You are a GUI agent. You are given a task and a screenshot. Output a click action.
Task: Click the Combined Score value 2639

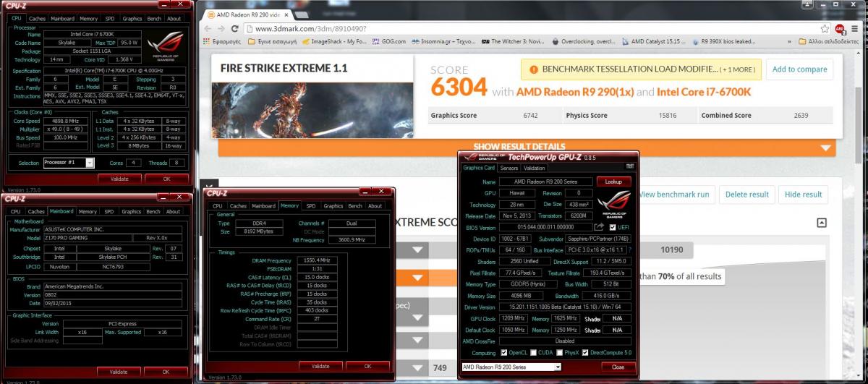[x=801, y=115]
